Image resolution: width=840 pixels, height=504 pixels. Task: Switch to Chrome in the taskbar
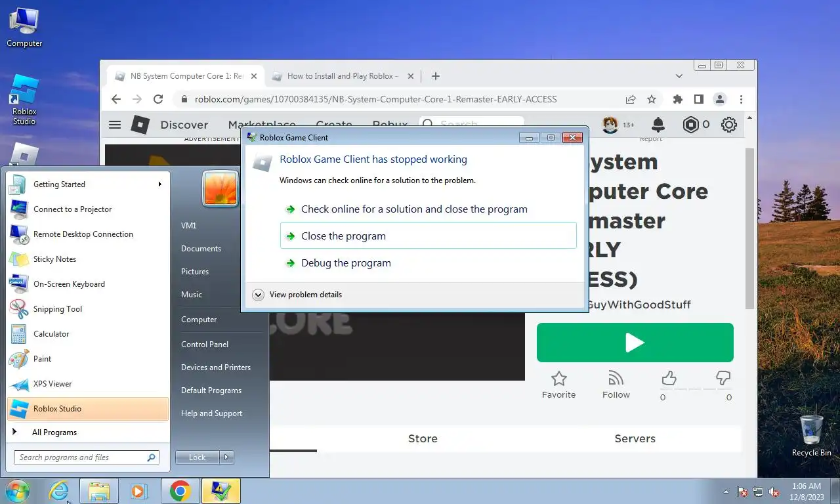[180, 491]
